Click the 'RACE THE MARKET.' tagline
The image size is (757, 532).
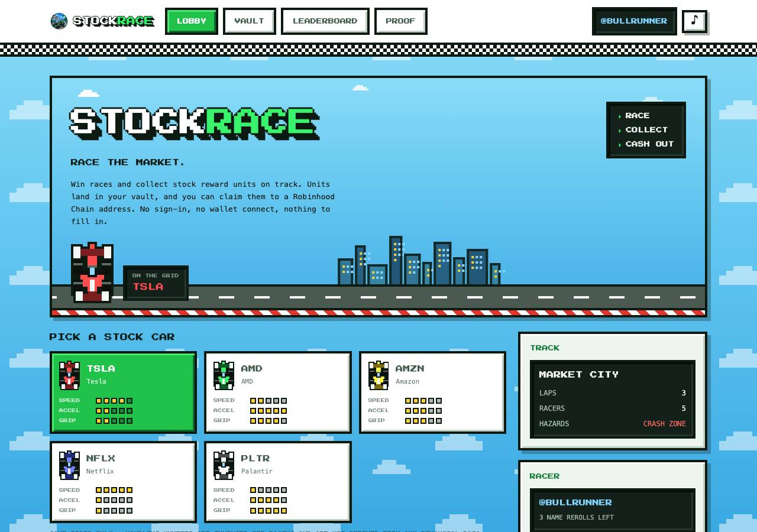(x=128, y=162)
